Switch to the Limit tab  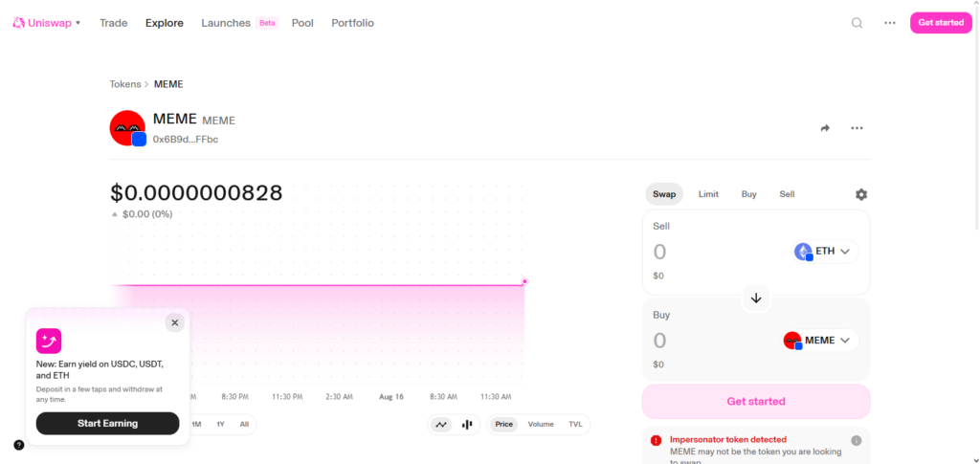pos(708,194)
